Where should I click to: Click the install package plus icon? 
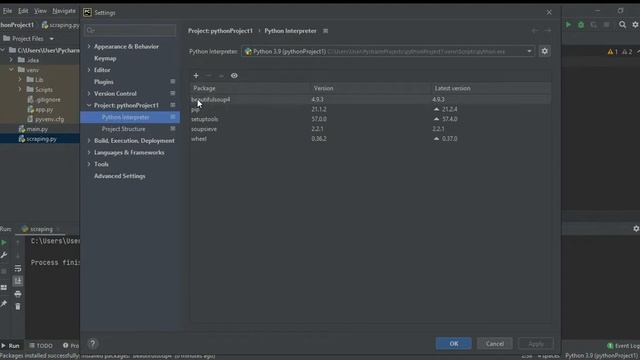click(x=196, y=76)
